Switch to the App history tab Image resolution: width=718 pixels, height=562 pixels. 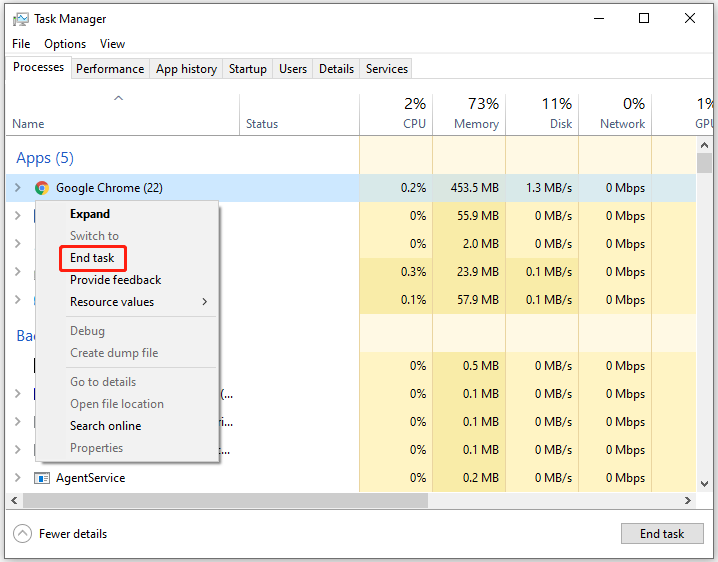[x=186, y=69]
